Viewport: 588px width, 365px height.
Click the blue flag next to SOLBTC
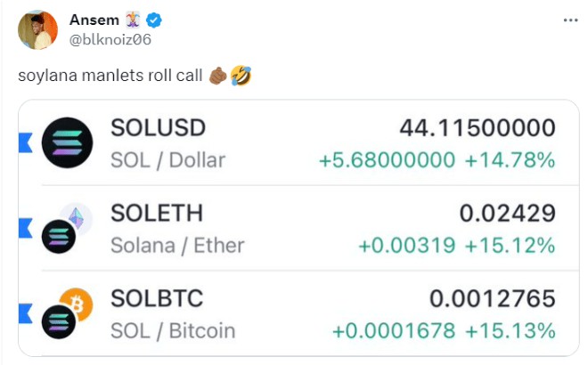click(x=26, y=313)
